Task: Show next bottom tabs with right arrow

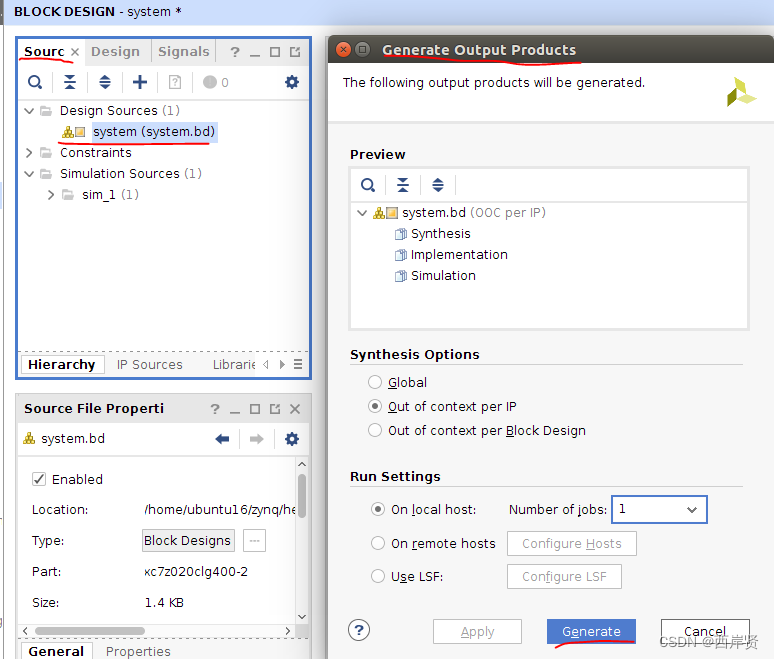Action: (282, 364)
